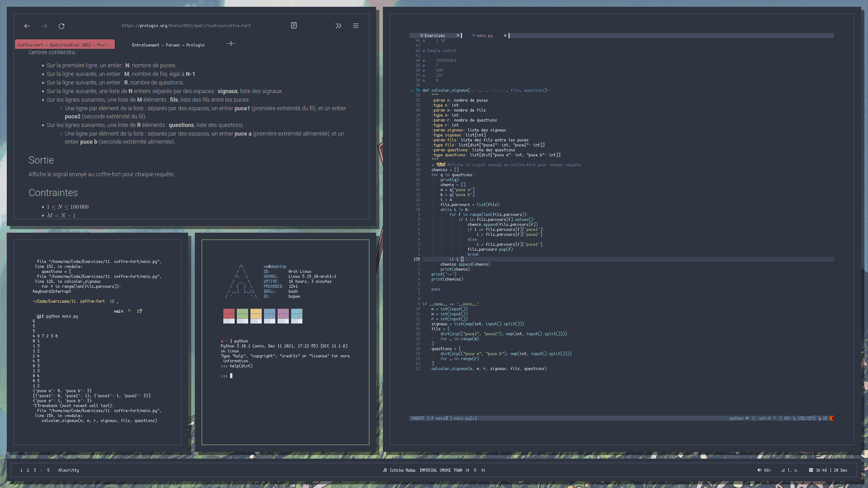Screen dimensions: 868x488
Task: Click the browser forward arrow
Action: click(x=44, y=26)
